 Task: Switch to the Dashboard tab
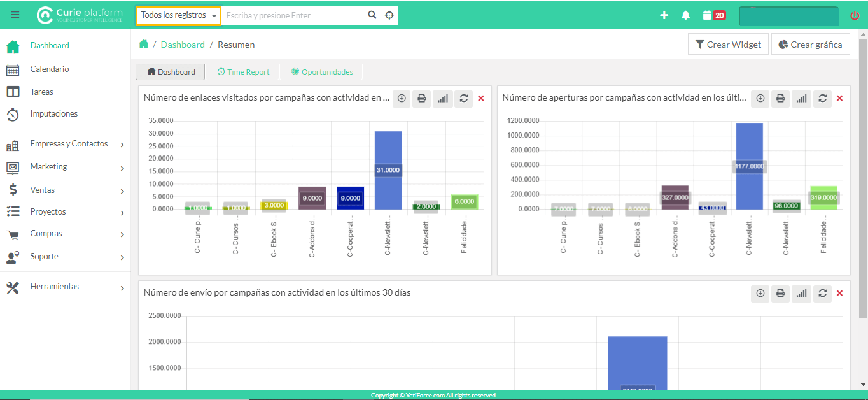coord(171,72)
